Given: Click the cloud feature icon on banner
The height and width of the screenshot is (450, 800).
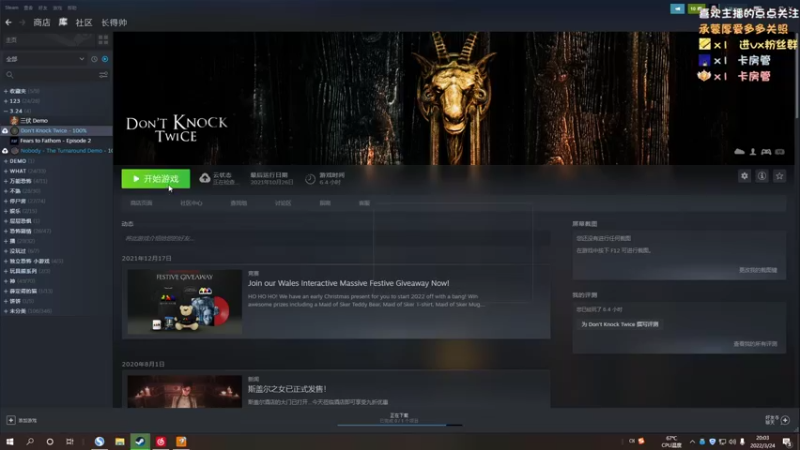Looking at the screenshot, I should [x=739, y=152].
